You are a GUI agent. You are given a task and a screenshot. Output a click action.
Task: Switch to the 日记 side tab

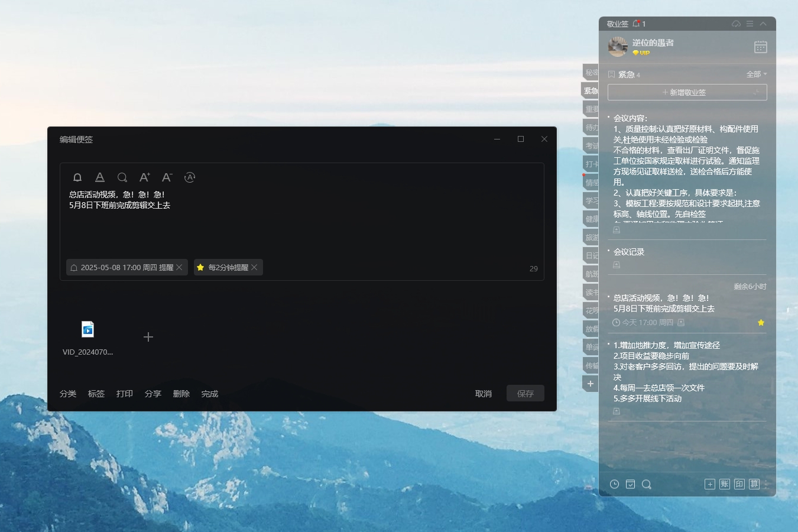(591, 255)
